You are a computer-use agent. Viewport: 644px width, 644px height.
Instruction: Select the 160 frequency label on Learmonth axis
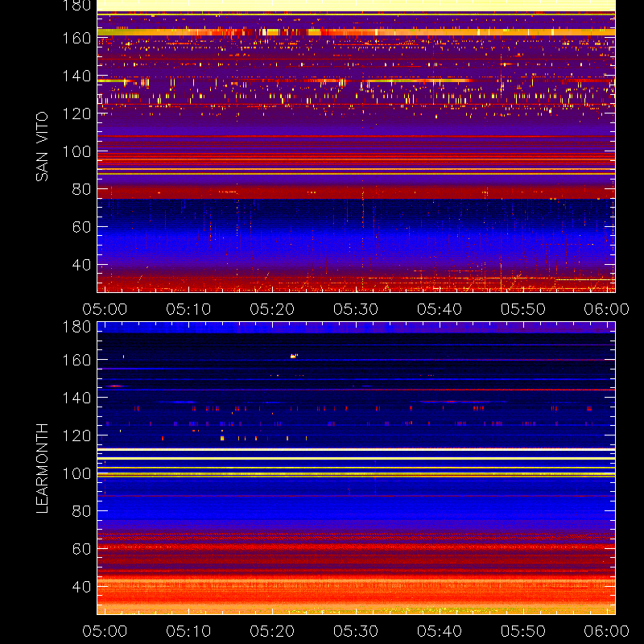point(76,360)
